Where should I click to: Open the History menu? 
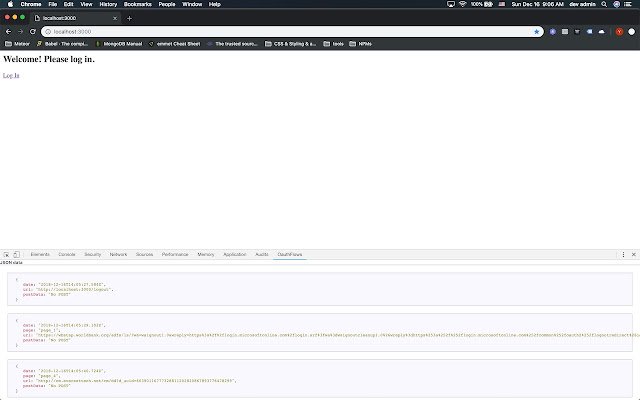click(108, 4)
